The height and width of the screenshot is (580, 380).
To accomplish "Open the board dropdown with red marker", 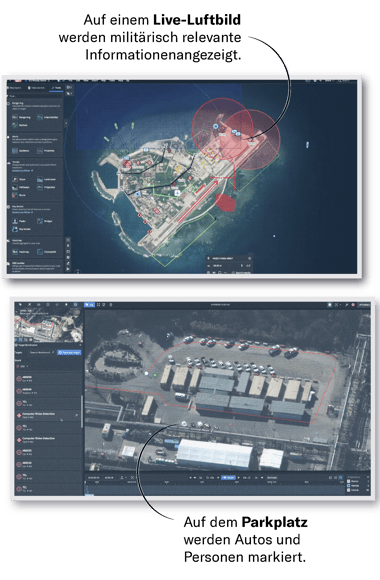I will (x=22, y=366).
